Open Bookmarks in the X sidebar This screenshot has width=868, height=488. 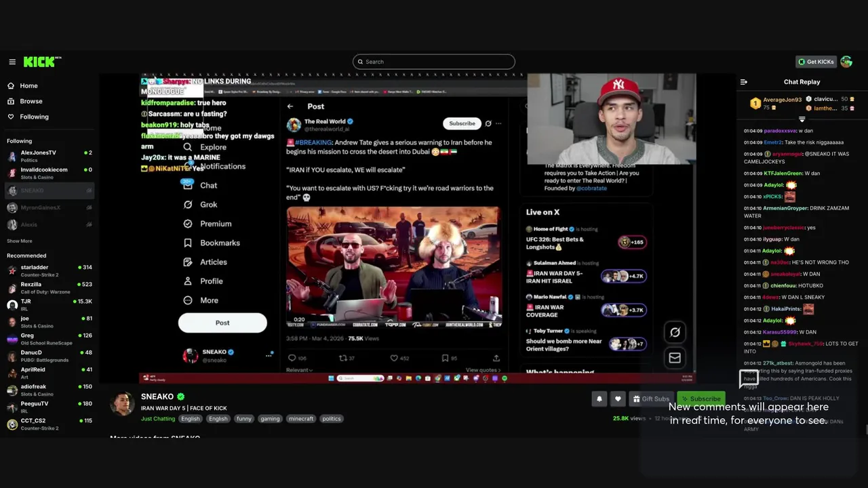[212, 243]
